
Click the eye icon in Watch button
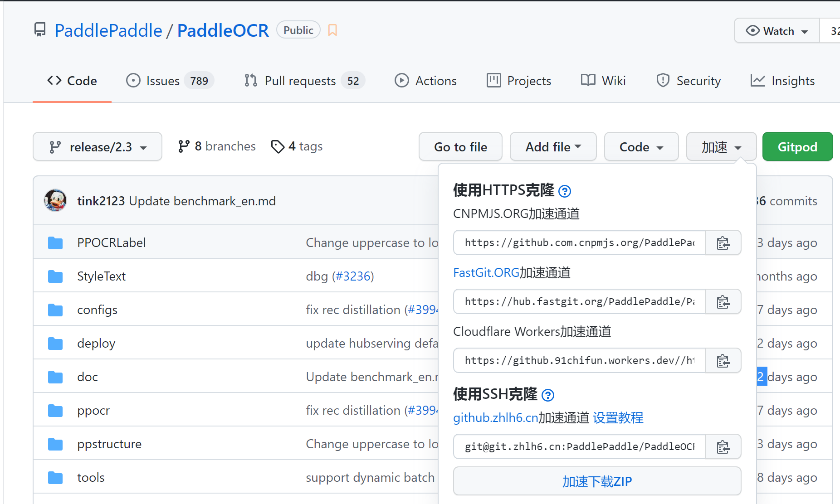[x=752, y=30]
